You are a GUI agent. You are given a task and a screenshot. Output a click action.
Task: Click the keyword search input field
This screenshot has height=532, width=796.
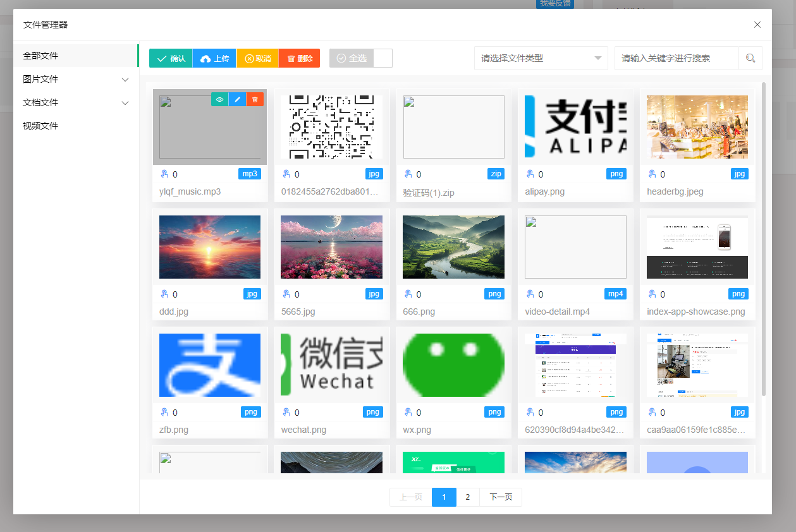(677, 58)
